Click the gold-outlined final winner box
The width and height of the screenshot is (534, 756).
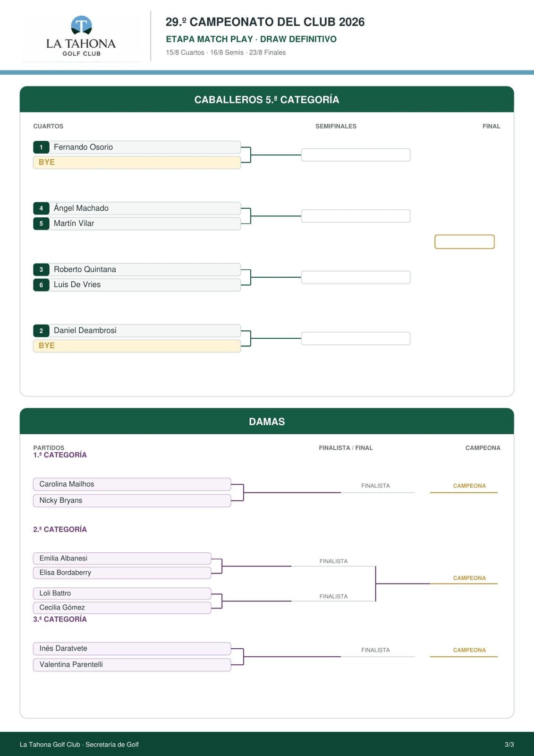[465, 242]
